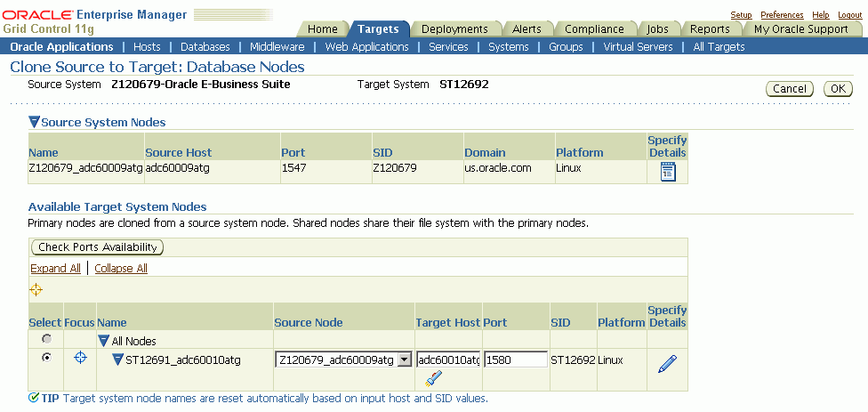Screen dimensions: 868x412
Task: Open the Groups subtab
Action: (566, 47)
